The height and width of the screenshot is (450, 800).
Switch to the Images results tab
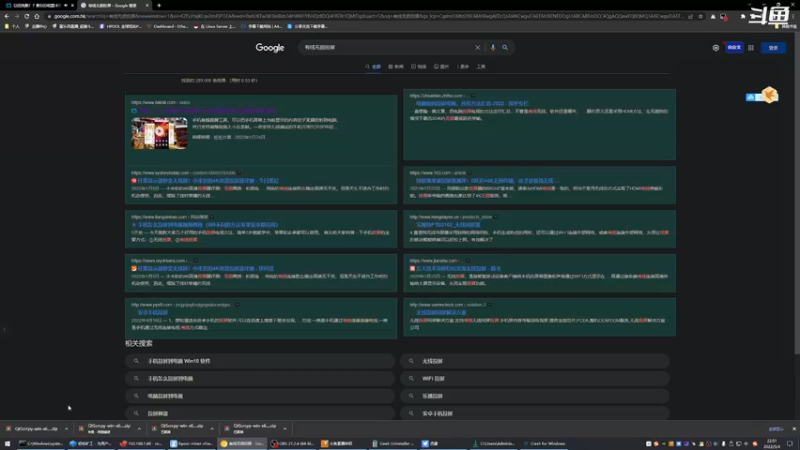tap(441, 67)
